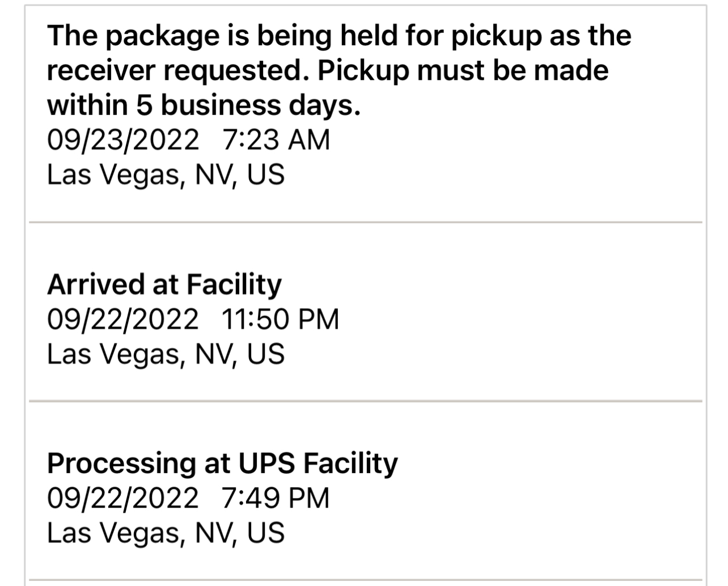Click the 'receiver requested' text line
The width and height of the screenshot is (728, 586).
point(328,70)
